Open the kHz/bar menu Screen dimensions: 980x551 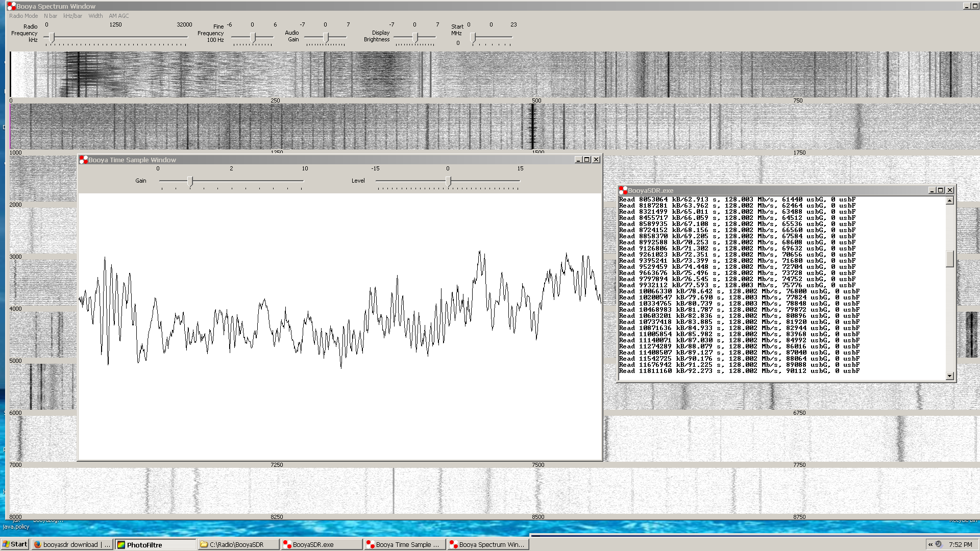(x=72, y=16)
